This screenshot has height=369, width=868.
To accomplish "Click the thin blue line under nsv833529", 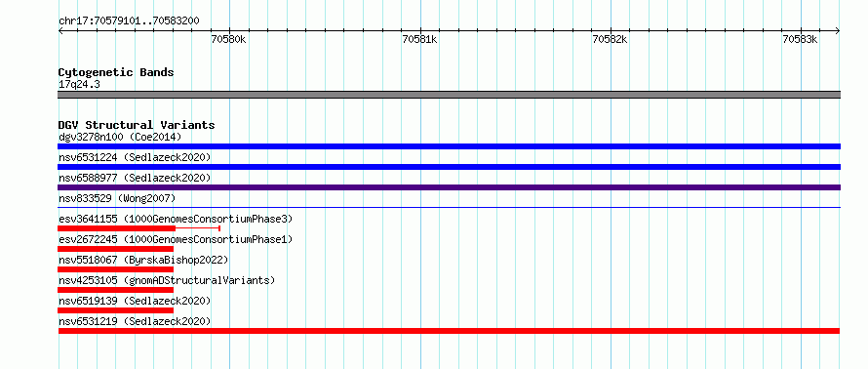I will click(449, 207).
